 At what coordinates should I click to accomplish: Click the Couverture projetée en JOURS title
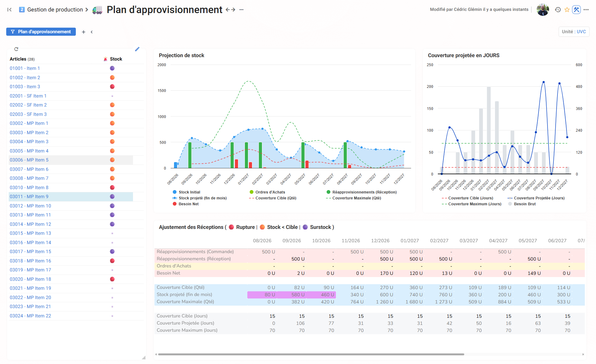click(x=464, y=56)
